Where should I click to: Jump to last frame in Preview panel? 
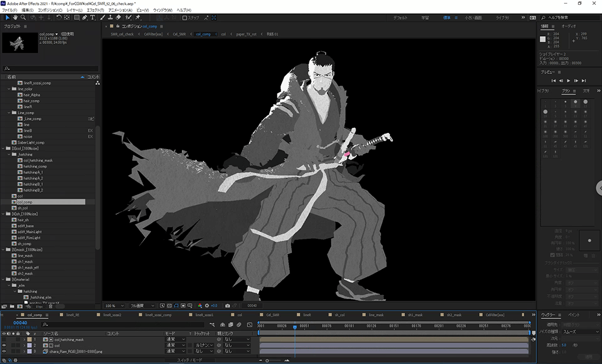584,81
